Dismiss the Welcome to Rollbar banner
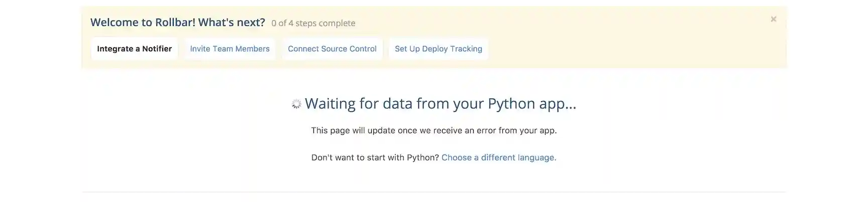 click(x=774, y=19)
